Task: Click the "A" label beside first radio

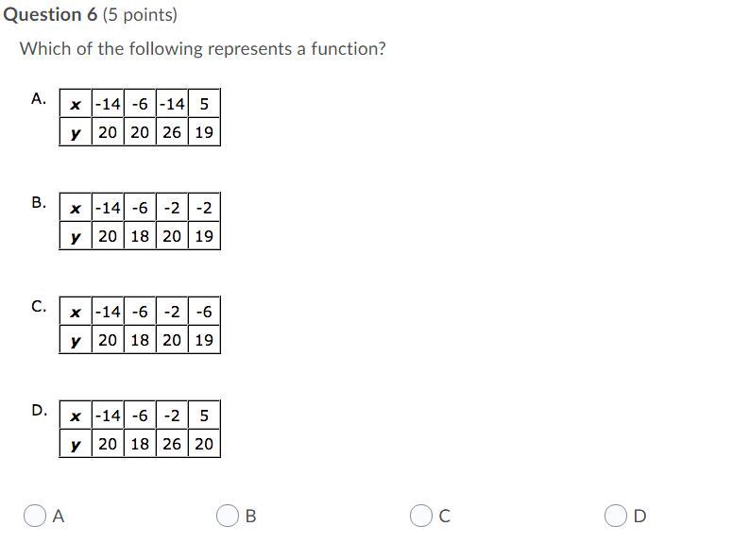Action: pos(59,517)
